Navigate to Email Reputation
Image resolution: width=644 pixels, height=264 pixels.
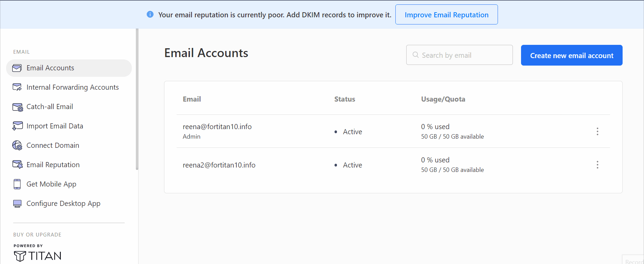(x=53, y=165)
